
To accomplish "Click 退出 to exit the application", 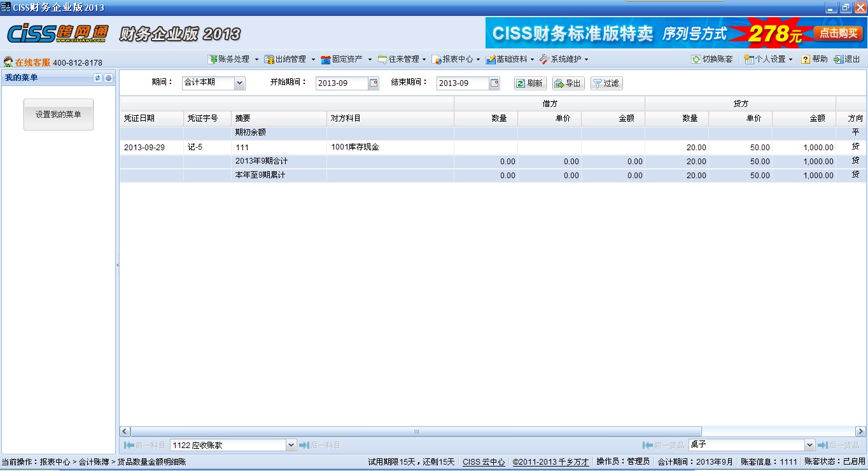I will pyautogui.click(x=847, y=59).
